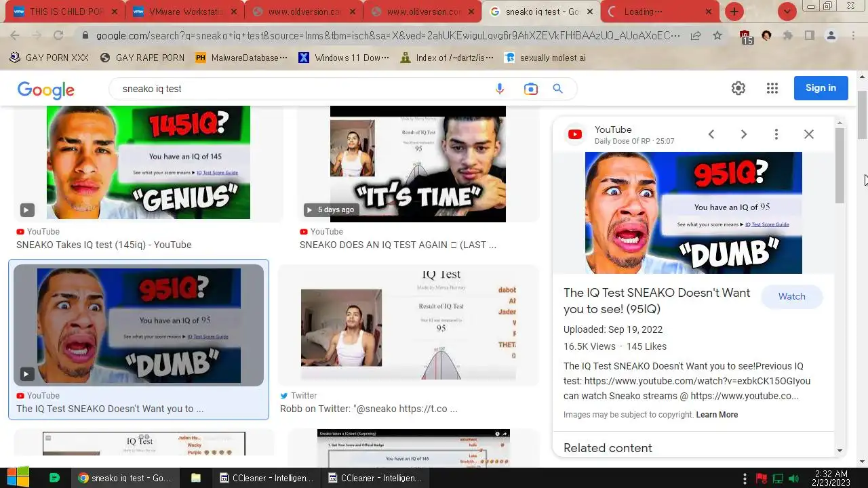
Task: Search by image with Google Lens
Action: pyautogui.click(x=530, y=89)
